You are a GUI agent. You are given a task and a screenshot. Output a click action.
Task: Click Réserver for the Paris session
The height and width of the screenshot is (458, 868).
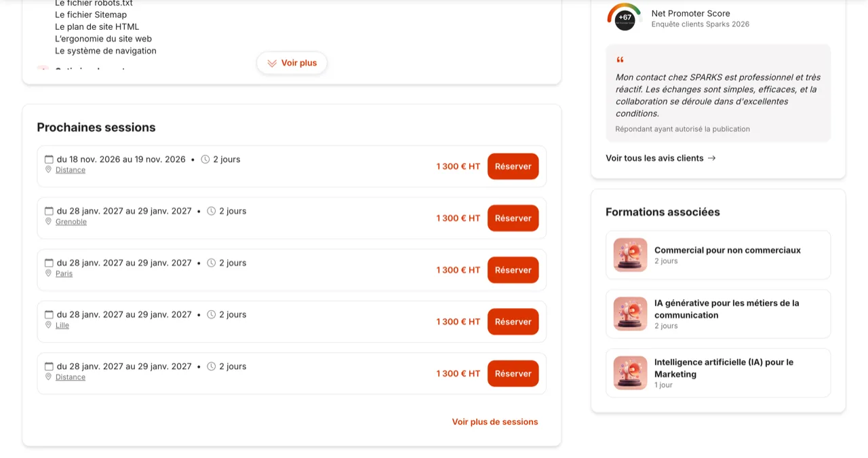[x=513, y=270]
